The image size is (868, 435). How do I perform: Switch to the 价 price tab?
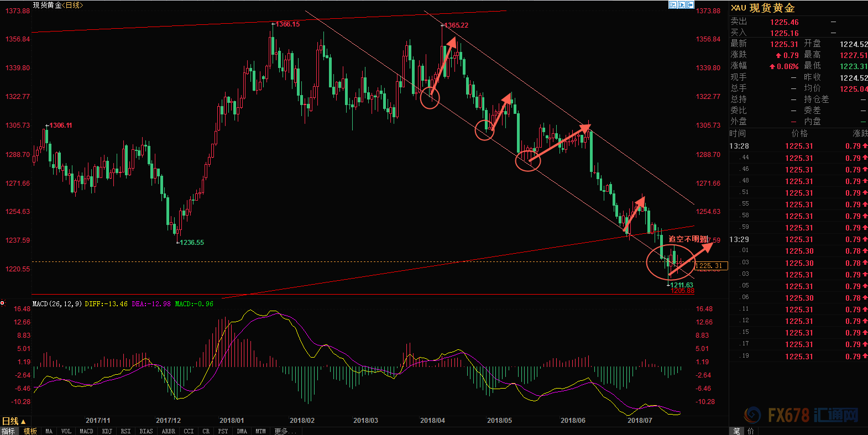click(x=750, y=431)
